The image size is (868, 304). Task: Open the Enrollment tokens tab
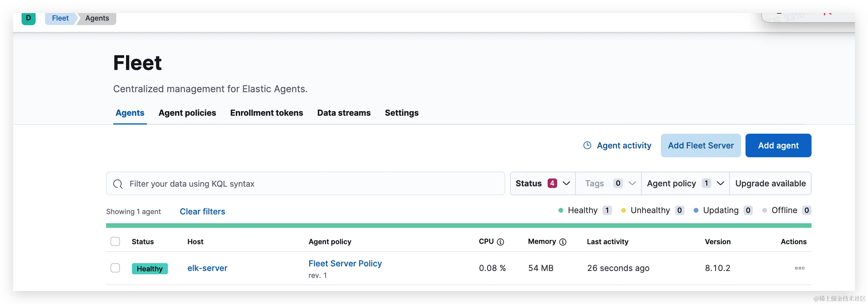[x=266, y=113]
